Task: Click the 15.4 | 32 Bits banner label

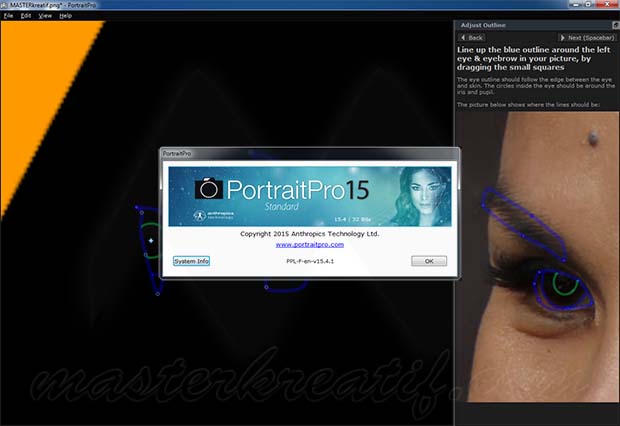Action: tap(352, 219)
